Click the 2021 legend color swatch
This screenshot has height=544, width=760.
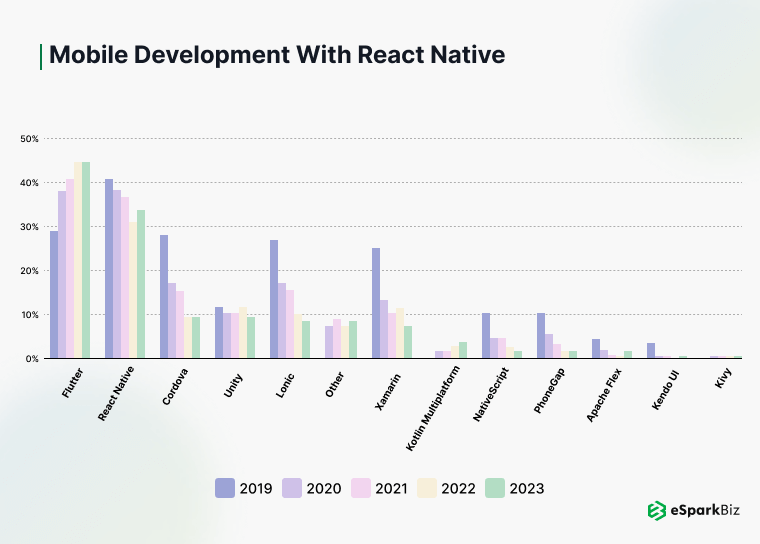click(361, 488)
